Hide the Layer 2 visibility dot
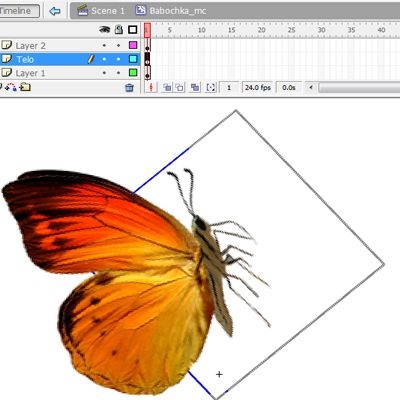 [x=104, y=45]
